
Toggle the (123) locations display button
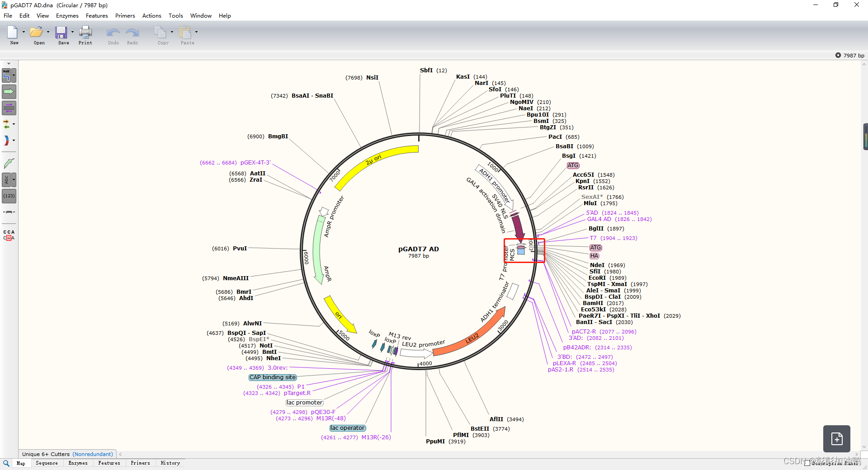pos(9,196)
